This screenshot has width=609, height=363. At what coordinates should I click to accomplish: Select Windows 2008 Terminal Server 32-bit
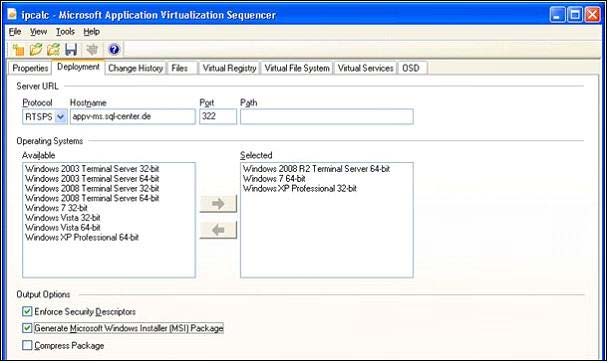(x=92, y=188)
